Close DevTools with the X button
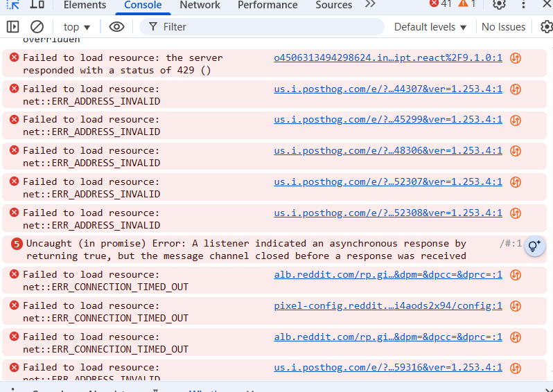Viewport: 553px width, 392px height. (x=547, y=4)
